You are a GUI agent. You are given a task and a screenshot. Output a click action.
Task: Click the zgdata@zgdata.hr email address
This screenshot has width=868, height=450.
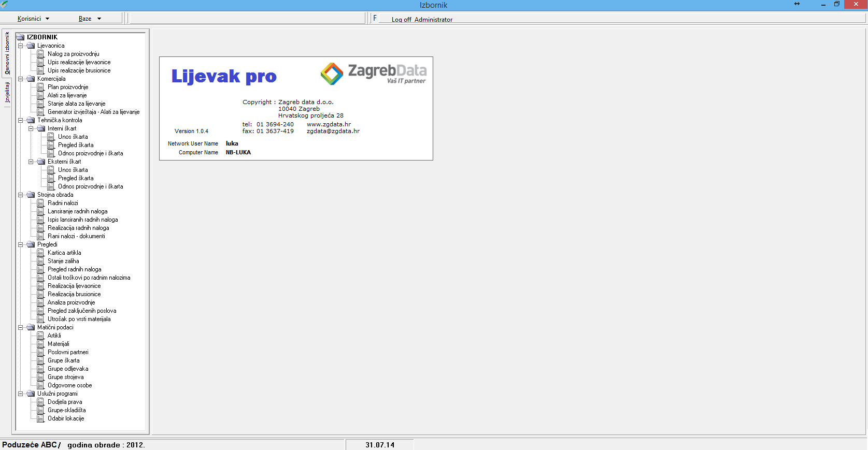point(333,131)
